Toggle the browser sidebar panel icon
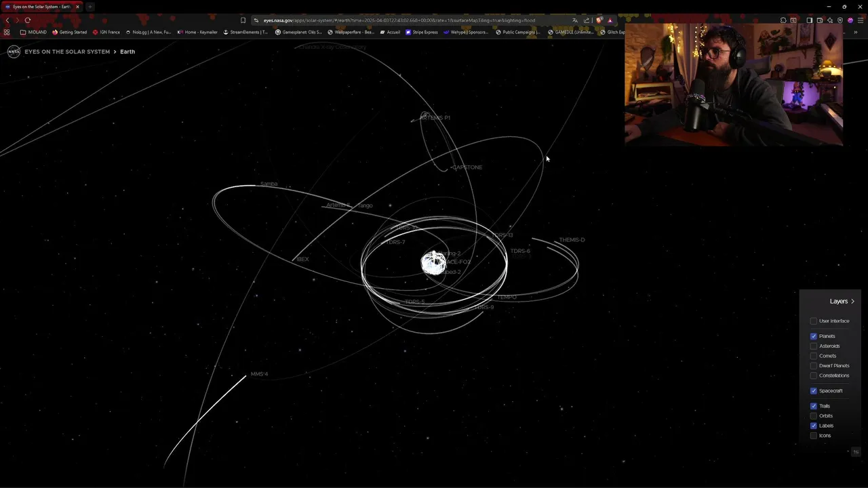 click(810, 20)
